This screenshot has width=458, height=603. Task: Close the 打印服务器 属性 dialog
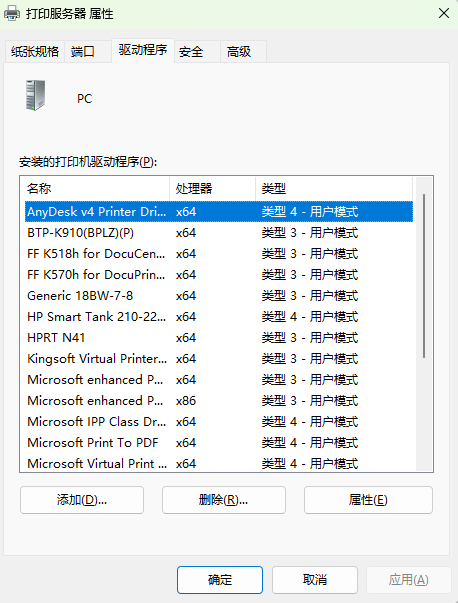(444, 13)
